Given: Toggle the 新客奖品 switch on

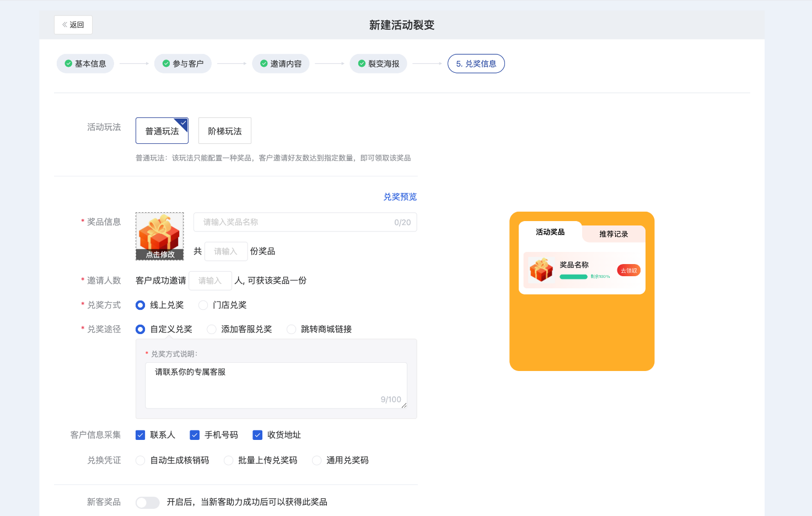Looking at the screenshot, I should [148, 502].
